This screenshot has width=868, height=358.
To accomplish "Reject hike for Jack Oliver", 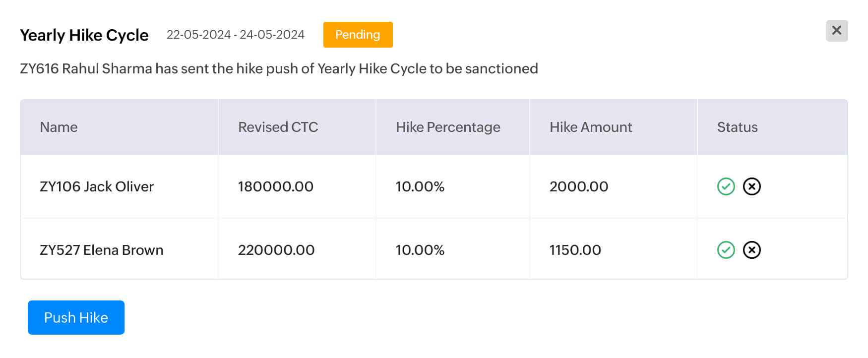I will (751, 186).
